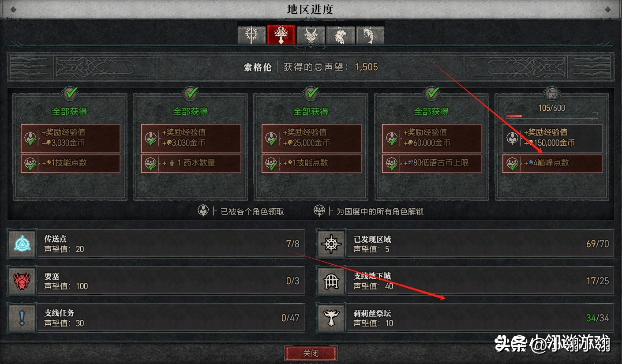
Task: Open the 支线地下城 17/25 progress row
Action: pyautogui.click(x=465, y=281)
